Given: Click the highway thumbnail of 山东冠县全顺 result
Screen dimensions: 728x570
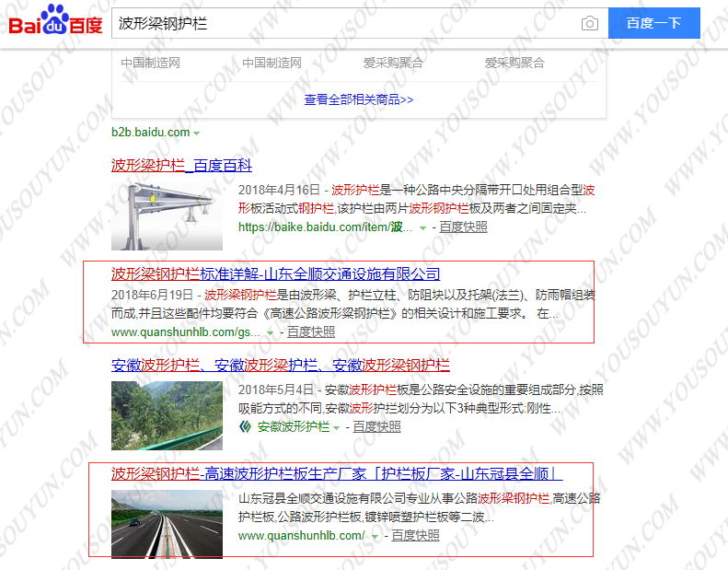Looking at the screenshot, I should coord(167,524).
